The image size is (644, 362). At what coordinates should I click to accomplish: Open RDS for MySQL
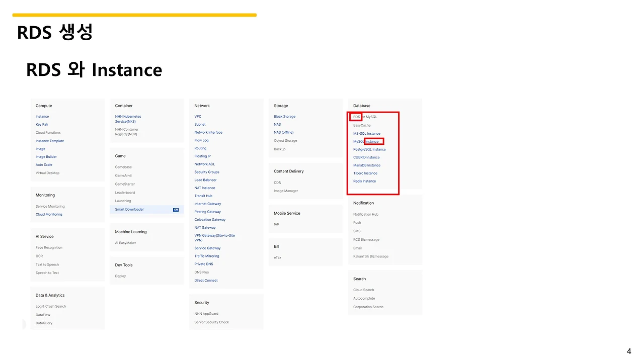pyautogui.click(x=365, y=117)
